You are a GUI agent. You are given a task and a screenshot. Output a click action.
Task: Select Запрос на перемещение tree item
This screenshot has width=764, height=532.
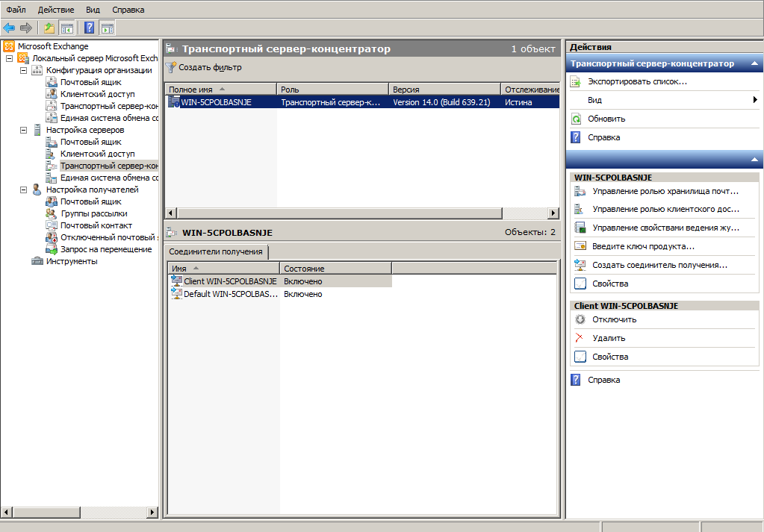point(106,249)
